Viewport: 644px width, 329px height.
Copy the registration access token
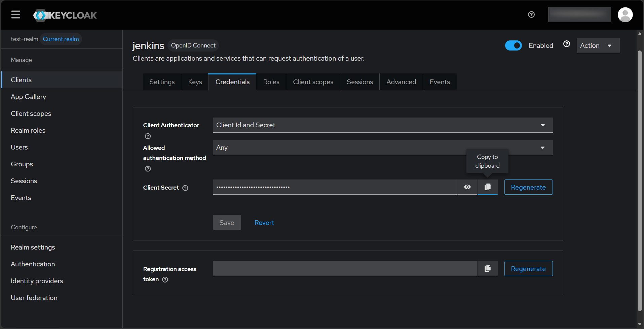point(488,268)
